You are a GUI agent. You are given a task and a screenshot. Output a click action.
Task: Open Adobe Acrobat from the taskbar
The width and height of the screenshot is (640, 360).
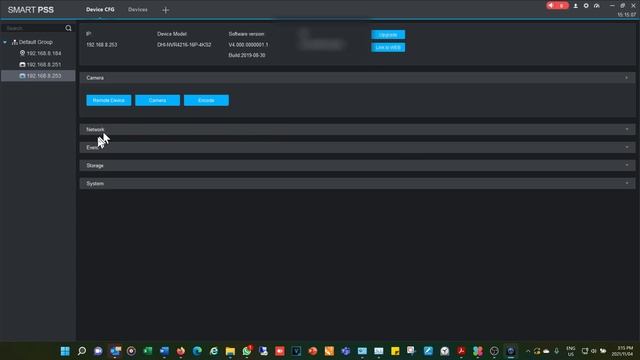coord(461,351)
